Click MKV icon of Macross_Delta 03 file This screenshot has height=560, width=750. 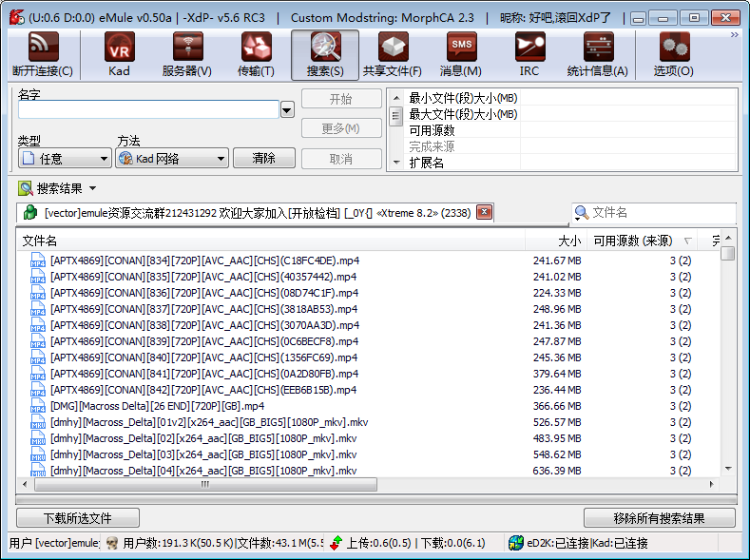[x=38, y=454]
